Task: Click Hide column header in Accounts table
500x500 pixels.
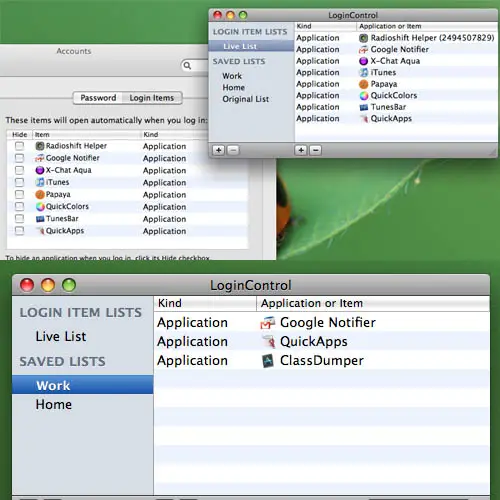Action: pyautogui.click(x=20, y=135)
